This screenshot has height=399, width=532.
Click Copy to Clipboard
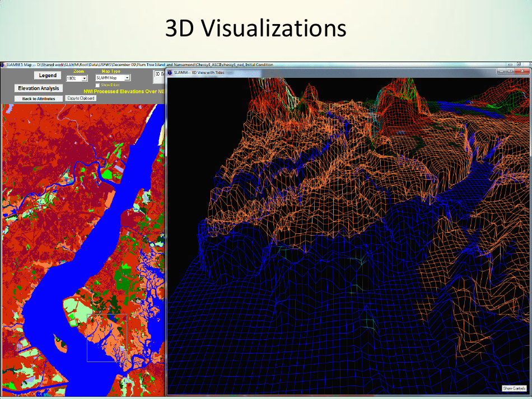tap(81, 98)
